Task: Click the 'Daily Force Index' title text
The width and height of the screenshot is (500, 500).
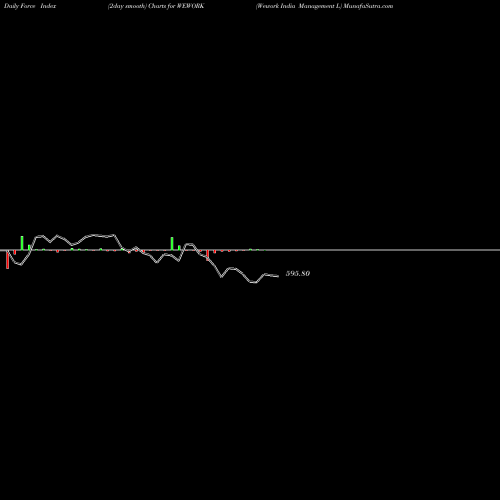Action: coord(30,6)
